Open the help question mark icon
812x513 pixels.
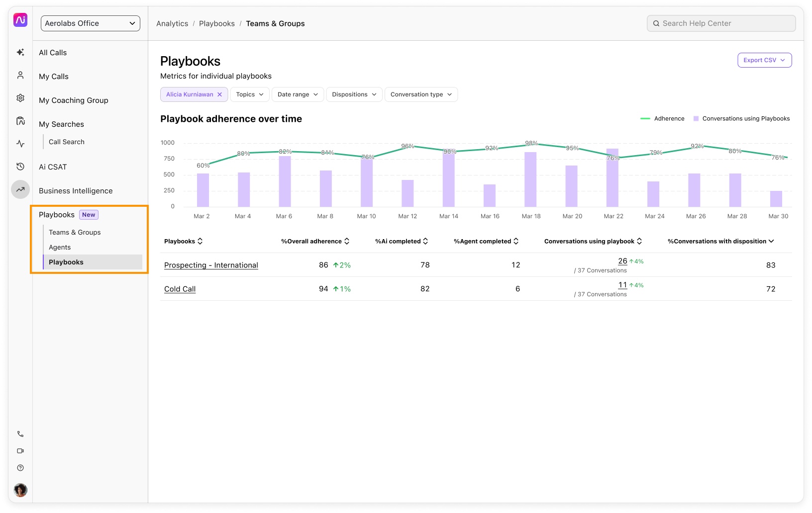point(20,468)
